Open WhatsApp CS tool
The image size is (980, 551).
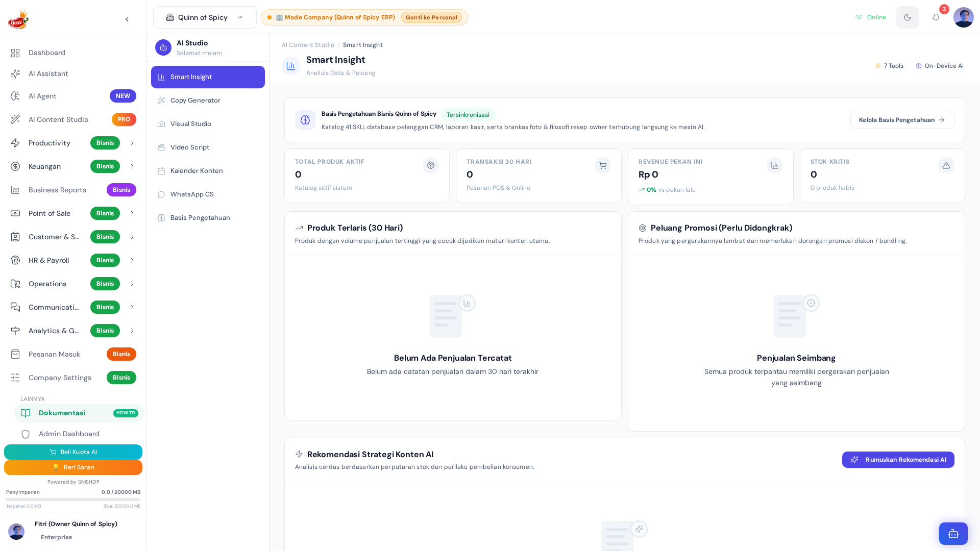(x=208, y=194)
